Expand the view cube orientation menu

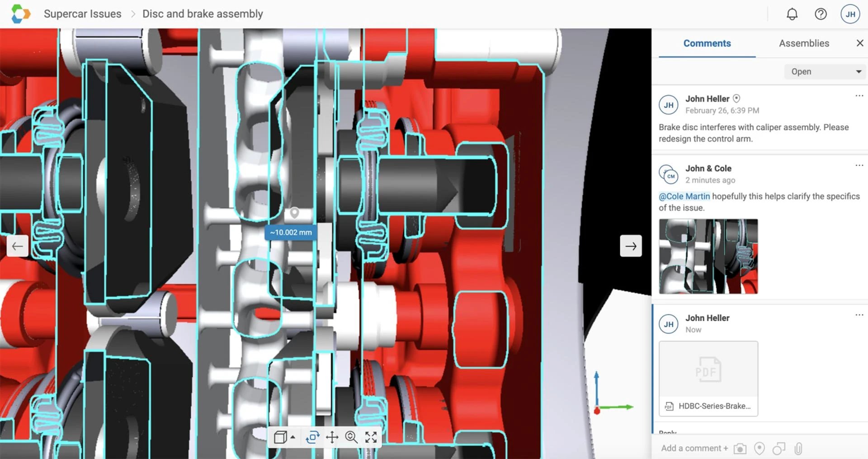point(292,437)
